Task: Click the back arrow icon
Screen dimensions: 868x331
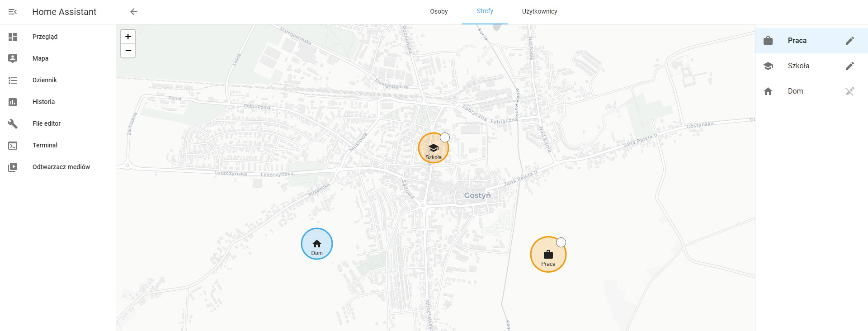Action: coord(134,12)
